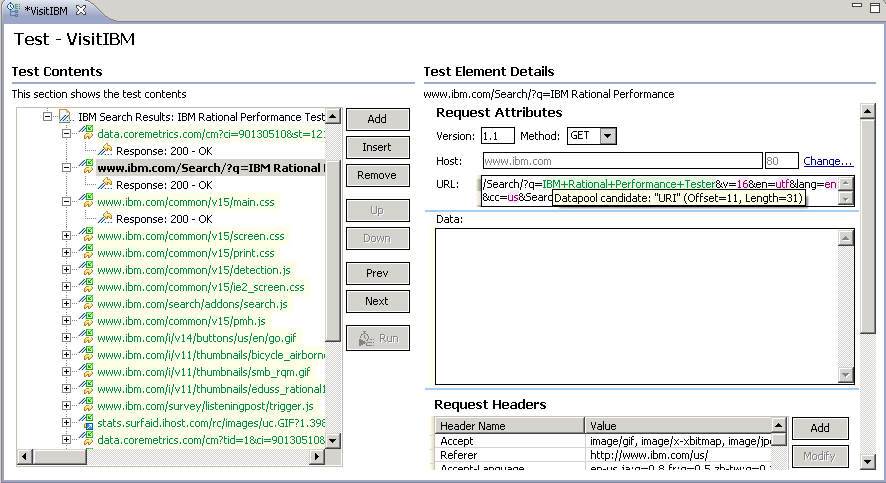The width and height of the screenshot is (886, 483).
Task: Click the Up button
Action: point(377,210)
